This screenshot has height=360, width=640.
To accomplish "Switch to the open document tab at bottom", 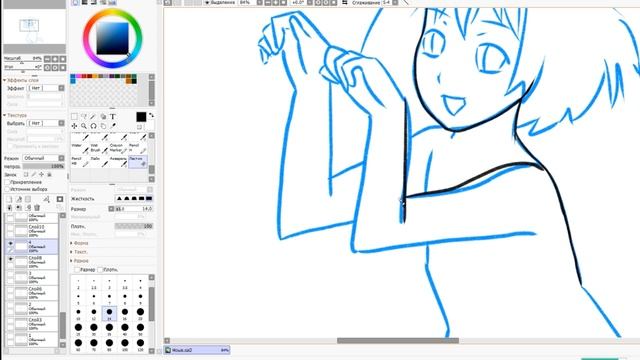I will pyautogui.click(x=197, y=350).
